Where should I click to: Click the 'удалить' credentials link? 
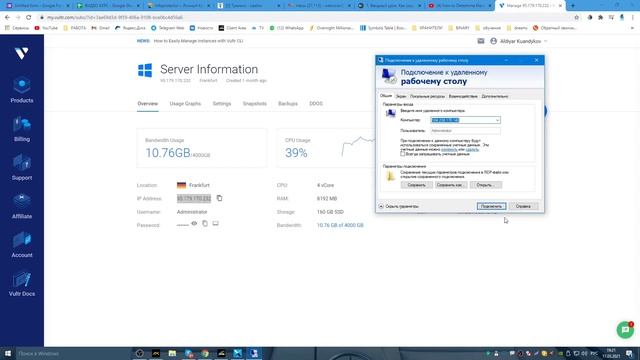coord(472,149)
